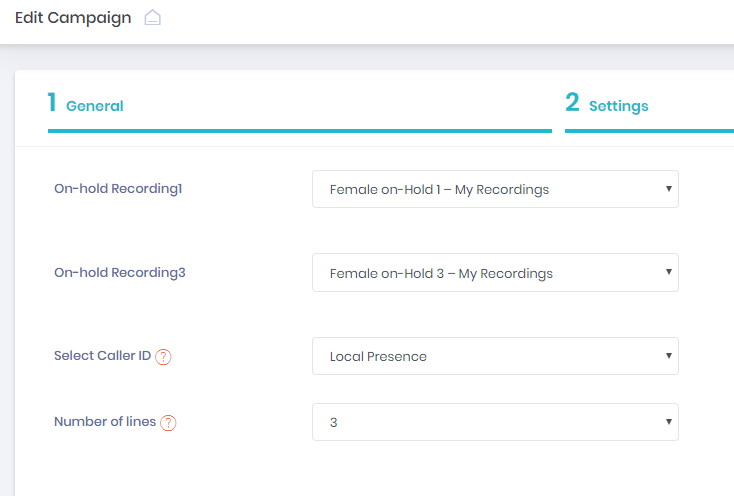Click the caret on the lines count box
The height and width of the screenshot is (496, 734).
coord(668,422)
